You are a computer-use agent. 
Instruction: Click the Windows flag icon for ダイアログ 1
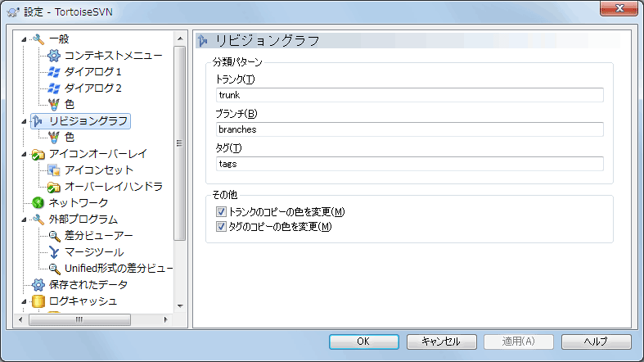tap(53, 72)
